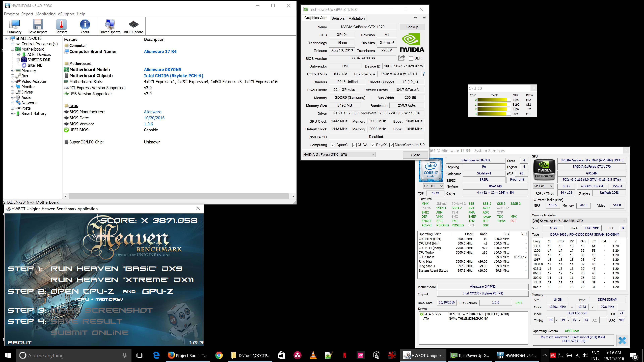Open the GPU selector dropdown in GPU-Z
Image resolution: width=644 pixels, height=362 pixels.
tap(339, 155)
